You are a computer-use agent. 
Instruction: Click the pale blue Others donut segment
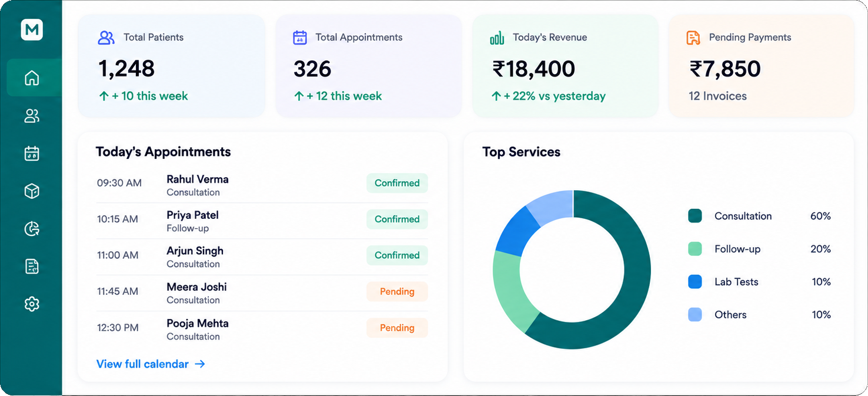[553, 205]
